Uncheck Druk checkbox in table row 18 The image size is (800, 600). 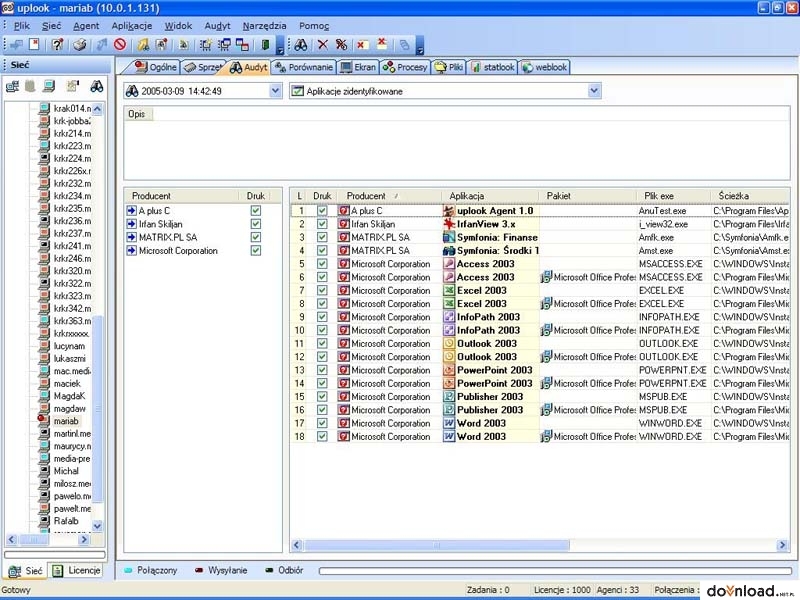[x=322, y=436]
